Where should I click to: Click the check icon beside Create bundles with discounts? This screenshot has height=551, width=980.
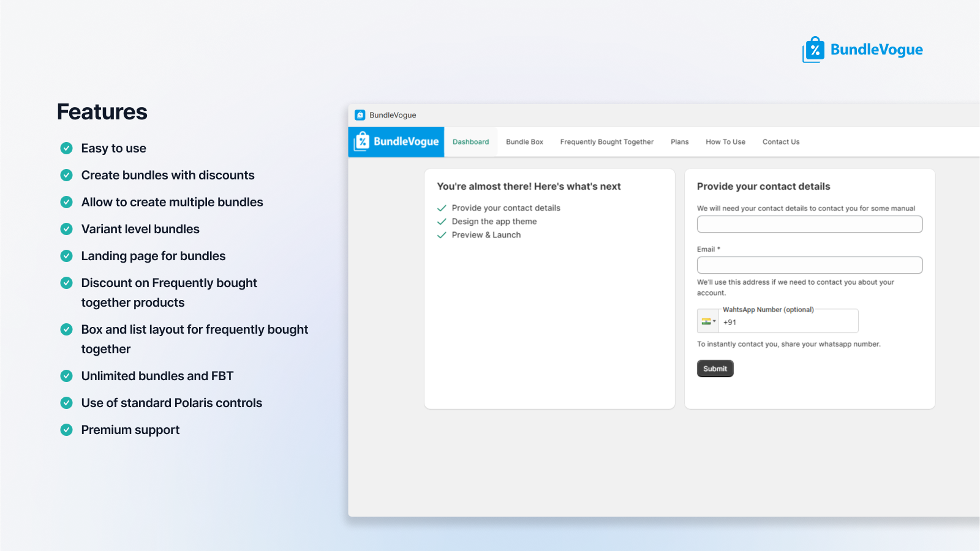click(x=67, y=175)
